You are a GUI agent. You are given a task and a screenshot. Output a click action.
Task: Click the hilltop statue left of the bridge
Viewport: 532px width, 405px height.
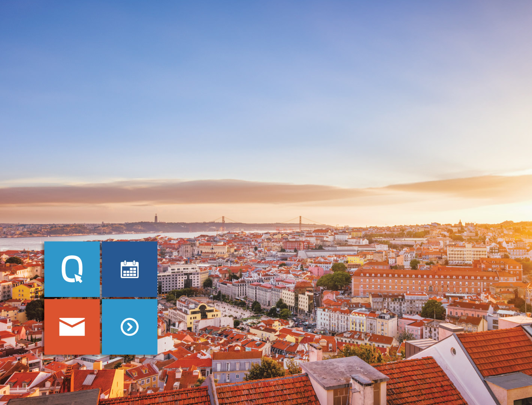tap(156, 218)
